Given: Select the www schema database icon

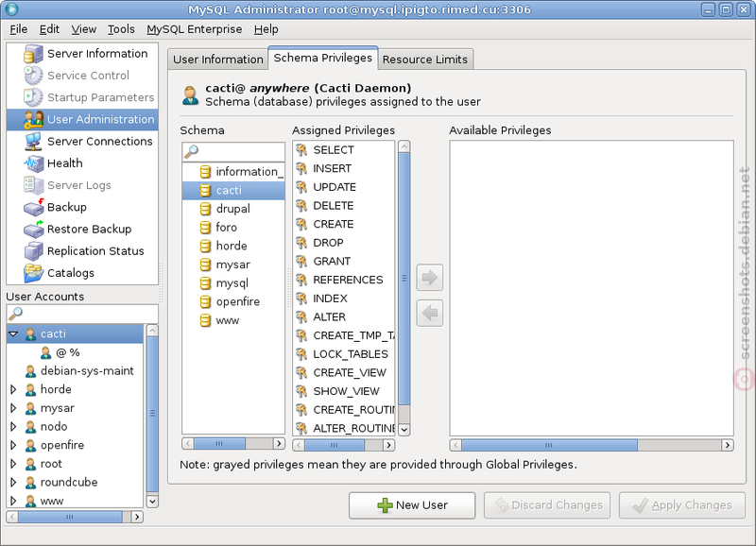Looking at the screenshot, I should (205, 320).
